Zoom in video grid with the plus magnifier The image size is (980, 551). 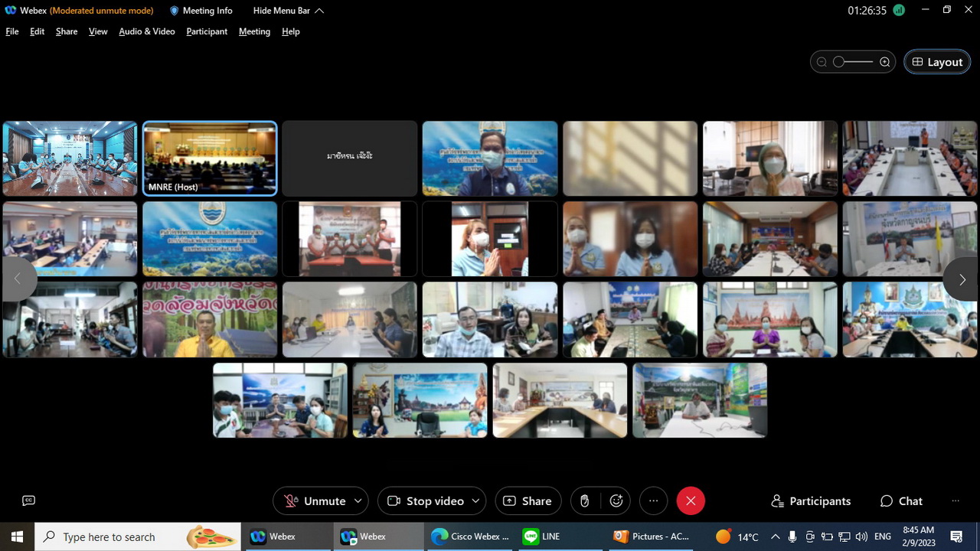pyautogui.click(x=885, y=62)
